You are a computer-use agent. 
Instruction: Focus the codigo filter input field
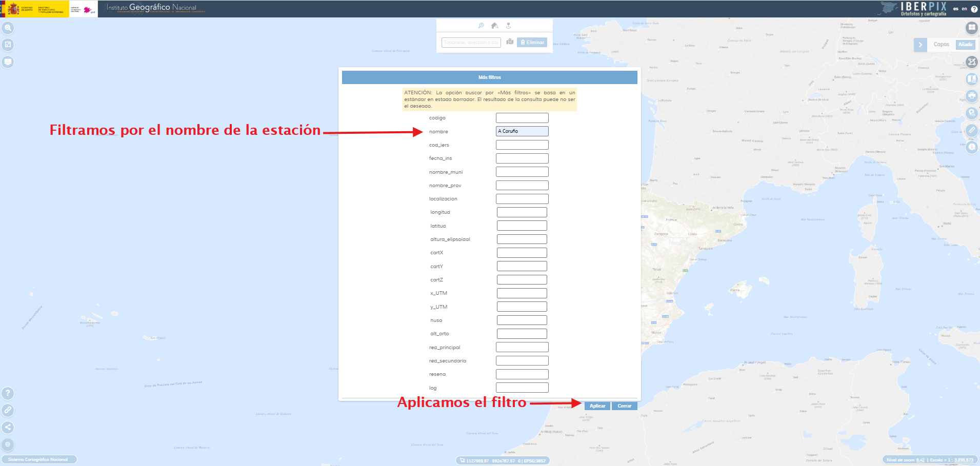click(522, 118)
